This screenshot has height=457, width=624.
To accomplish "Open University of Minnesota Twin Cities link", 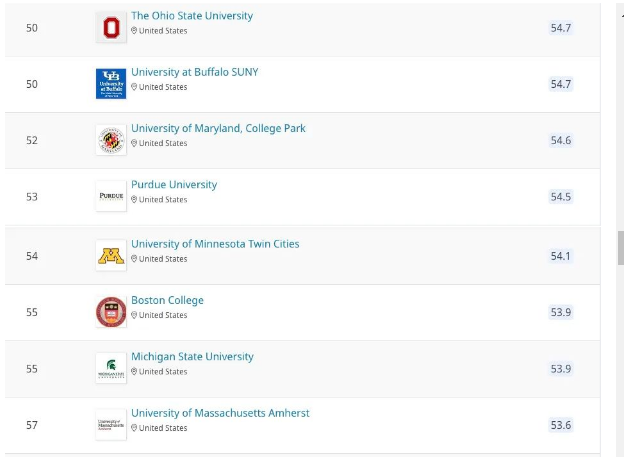I will click(x=215, y=244).
